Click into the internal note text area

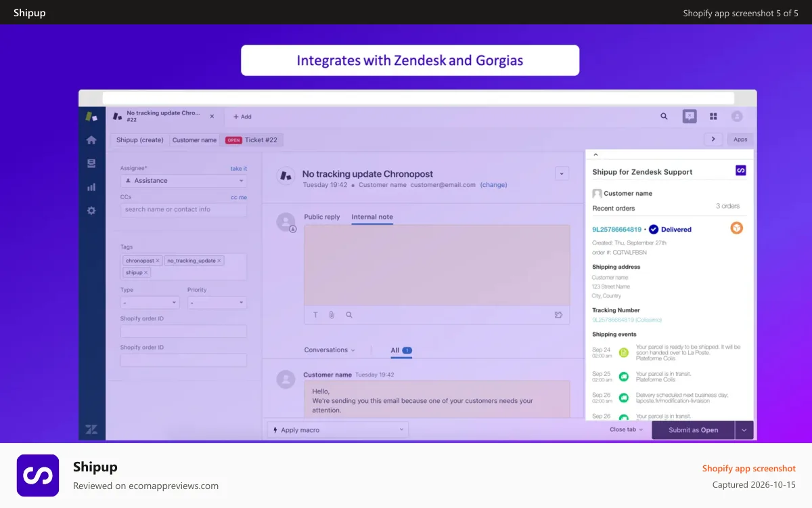[437, 265]
